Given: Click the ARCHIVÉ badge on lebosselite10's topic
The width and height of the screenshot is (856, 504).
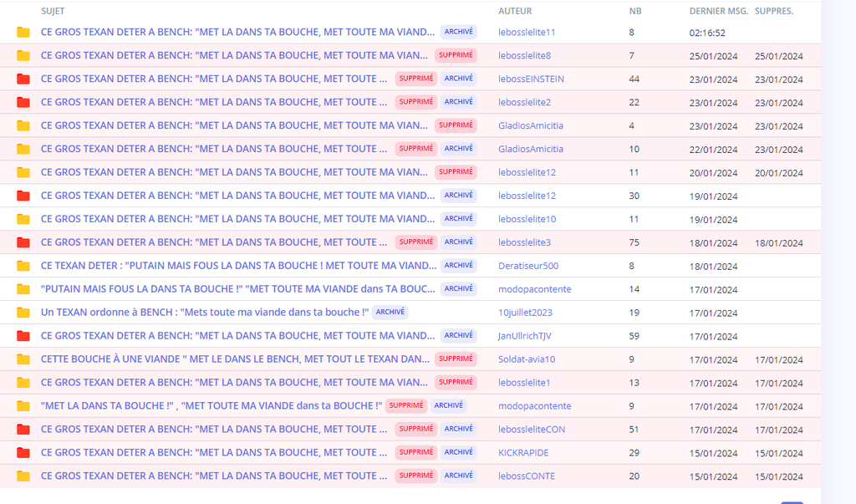Looking at the screenshot, I should click(459, 218).
